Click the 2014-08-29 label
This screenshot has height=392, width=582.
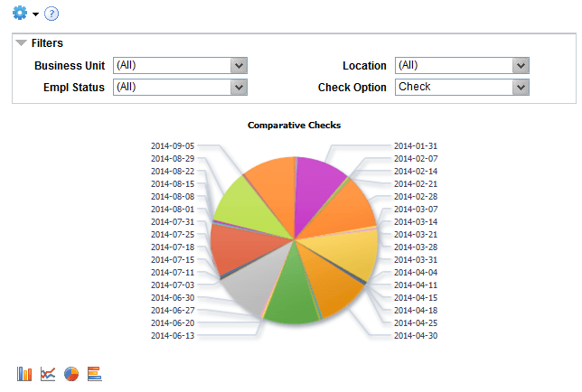pos(173,159)
